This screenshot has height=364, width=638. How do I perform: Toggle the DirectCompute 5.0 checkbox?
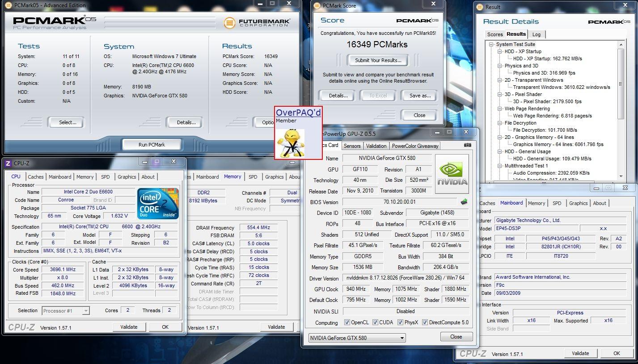pyautogui.click(x=425, y=322)
